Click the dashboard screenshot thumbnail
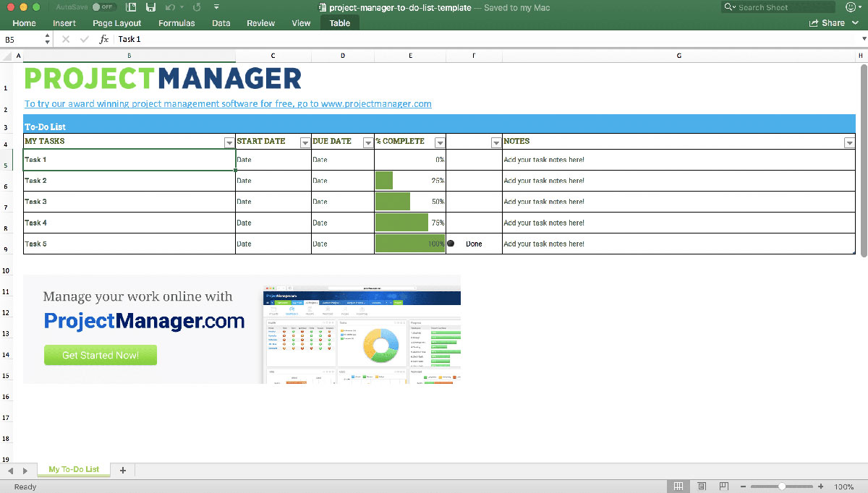 362,333
